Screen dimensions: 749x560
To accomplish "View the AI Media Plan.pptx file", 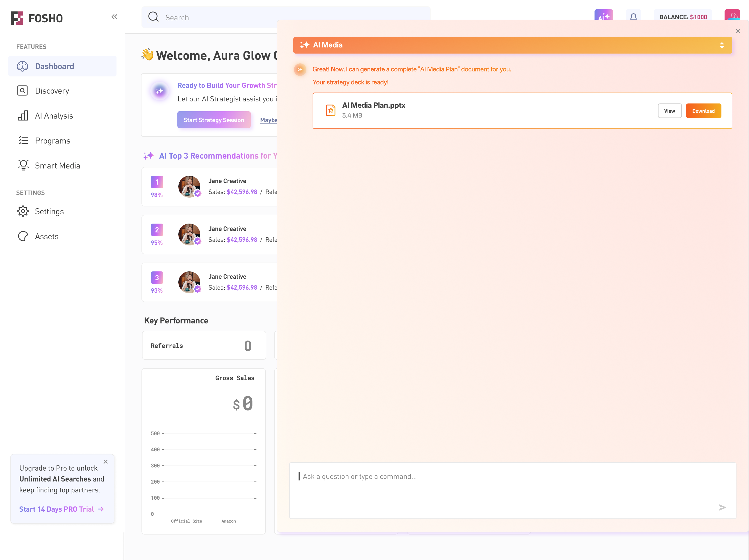I will 669,111.
